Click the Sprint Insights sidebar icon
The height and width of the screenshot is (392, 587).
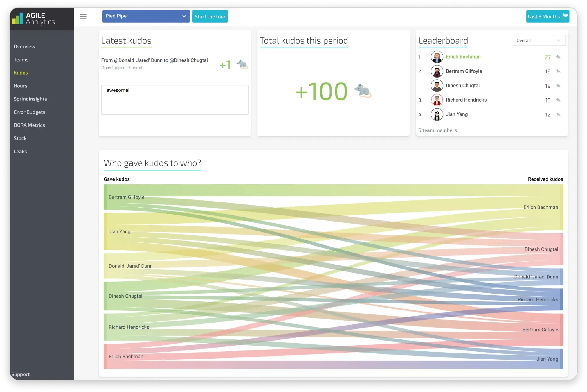pos(30,98)
